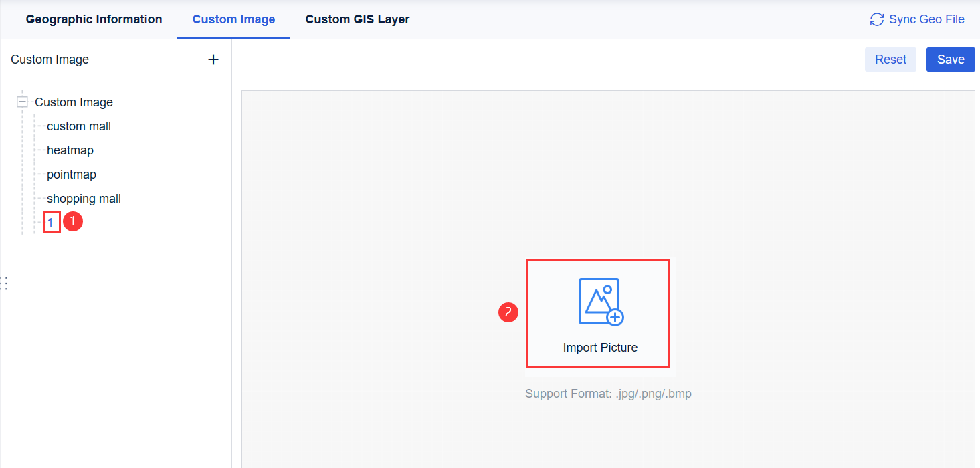980x468 pixels.
Task: Select the heatmap tree item
Action: pos(70,150)
